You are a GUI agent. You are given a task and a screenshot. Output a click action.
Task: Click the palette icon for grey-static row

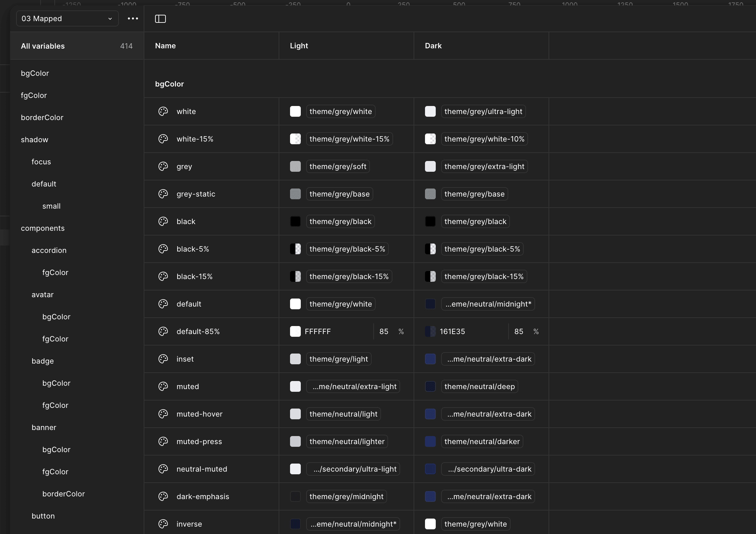(x=163, y=194)
